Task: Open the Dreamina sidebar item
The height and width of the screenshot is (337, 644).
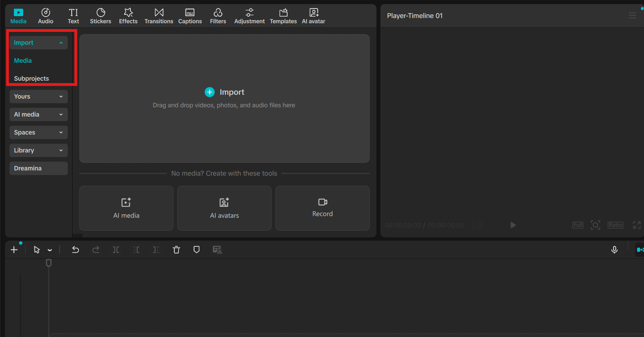Action: point(39,168)
